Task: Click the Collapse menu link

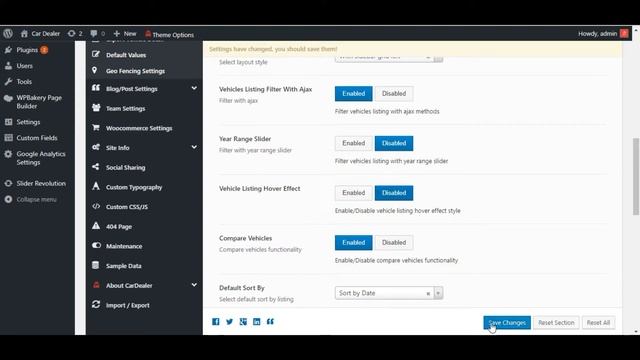Action: click(36, 200)
